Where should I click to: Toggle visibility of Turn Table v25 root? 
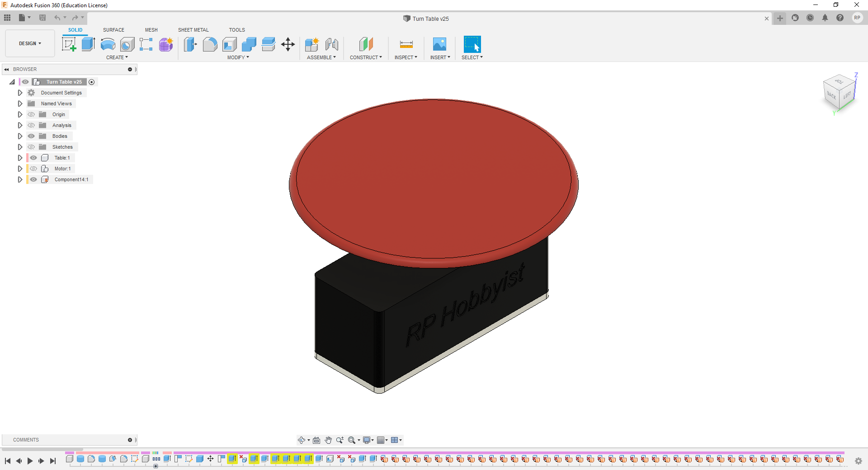(25, 82)
